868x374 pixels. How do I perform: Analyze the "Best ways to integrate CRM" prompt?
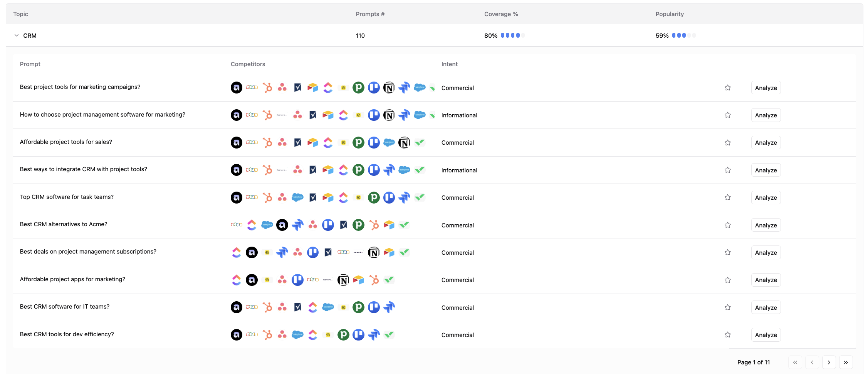[x=766, y=170]
